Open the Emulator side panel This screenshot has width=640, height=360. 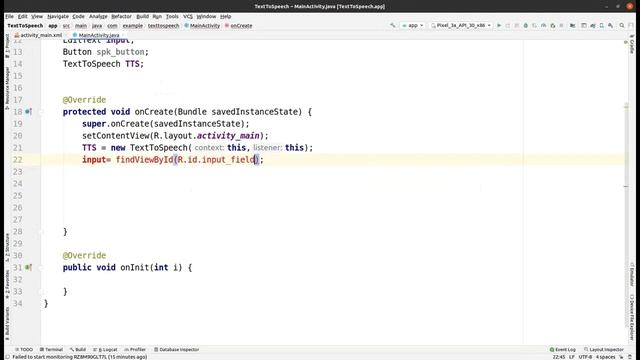pos(631,275)
